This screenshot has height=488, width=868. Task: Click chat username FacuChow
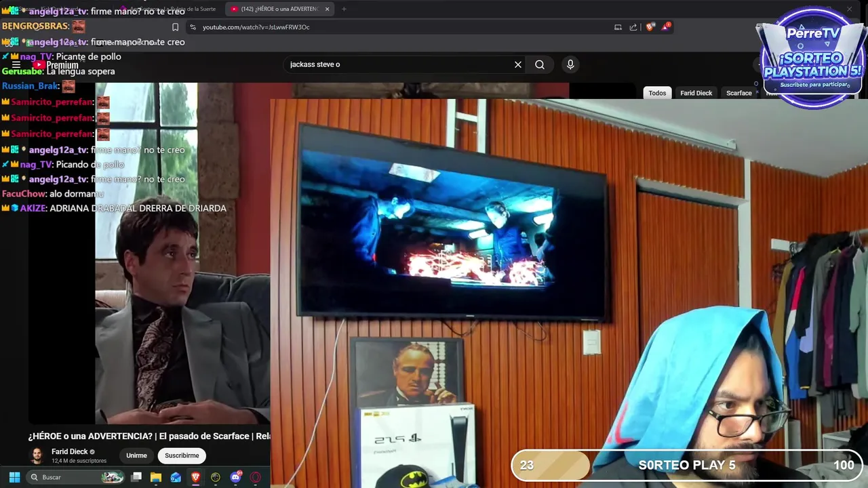pos(24,194)
